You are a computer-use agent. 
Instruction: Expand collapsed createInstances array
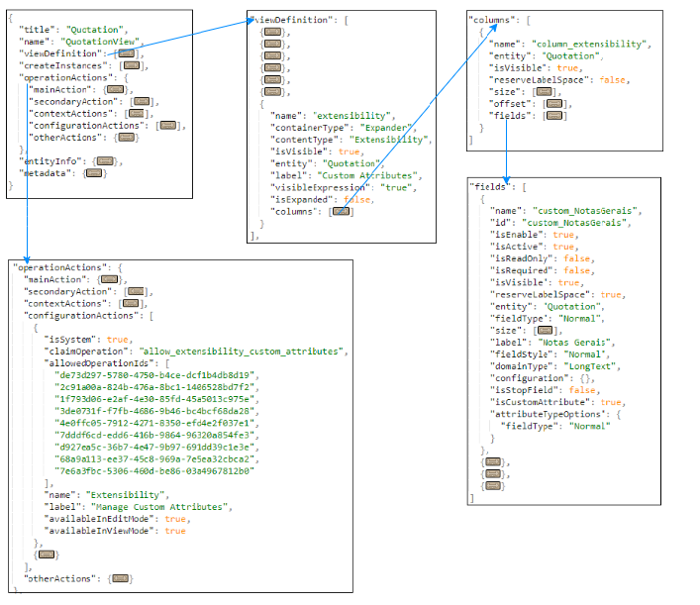pos(132,65)
